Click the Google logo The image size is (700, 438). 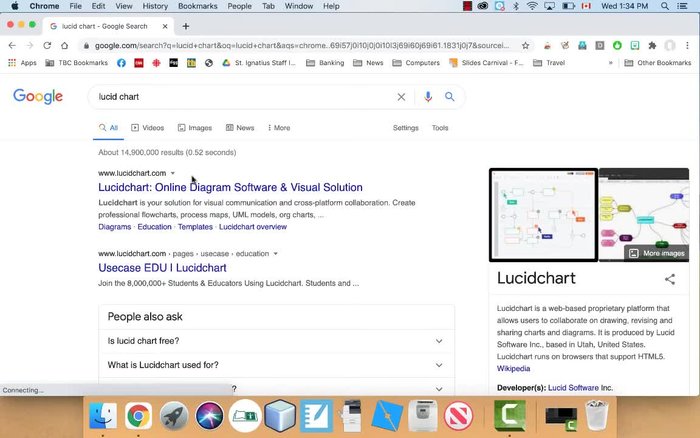coord(38,96)
